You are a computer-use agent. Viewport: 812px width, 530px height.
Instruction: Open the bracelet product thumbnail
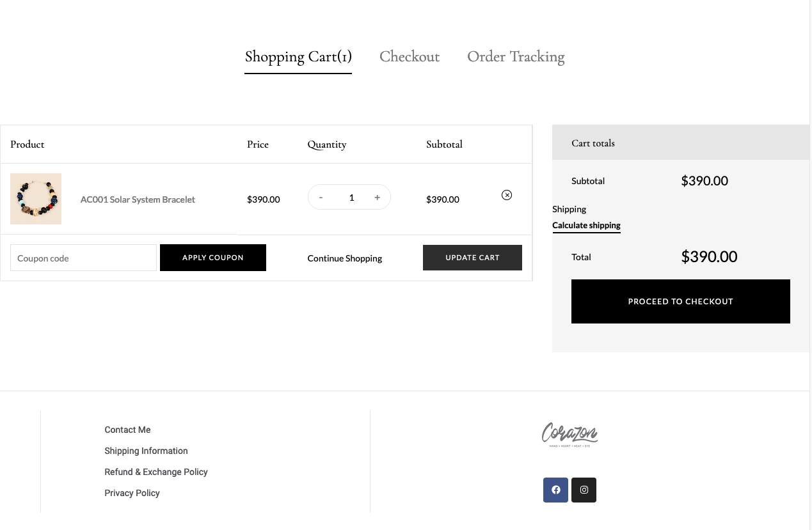pyautogui.click(x=36, y=199)
